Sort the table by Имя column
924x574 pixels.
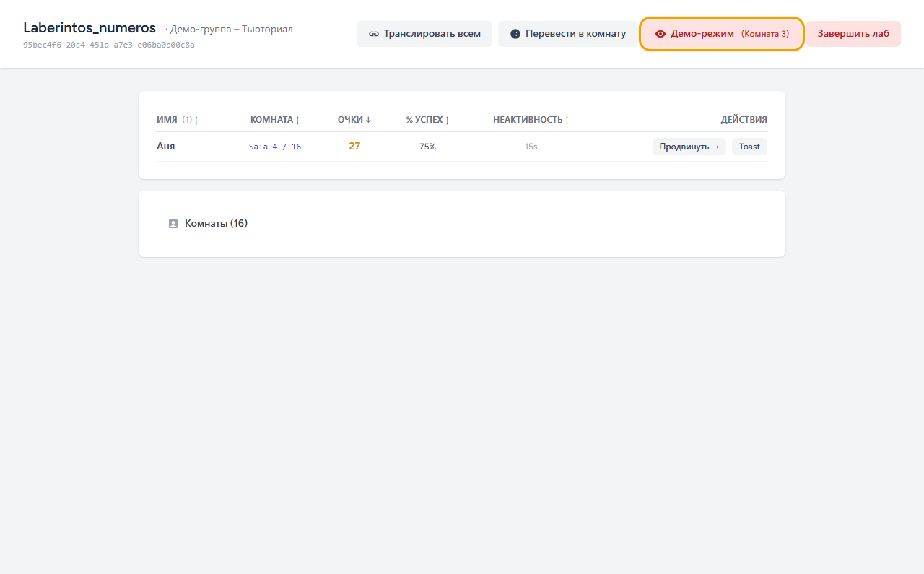178,120
